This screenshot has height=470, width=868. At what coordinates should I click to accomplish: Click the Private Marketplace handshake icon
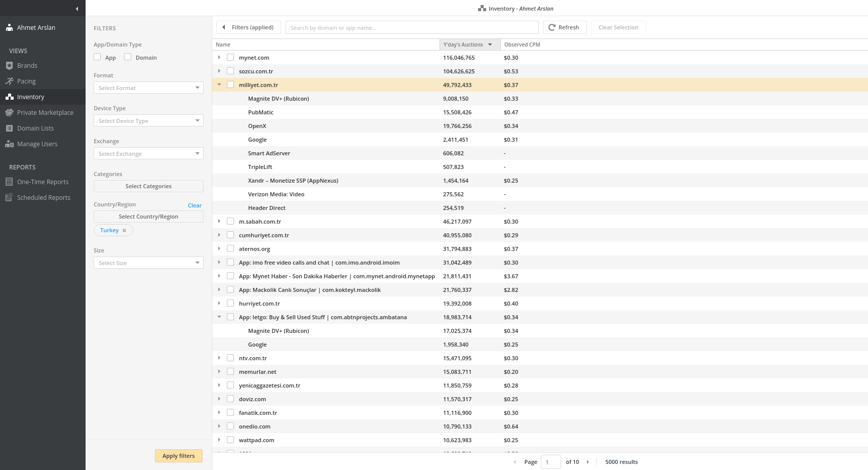coord(9,112)
